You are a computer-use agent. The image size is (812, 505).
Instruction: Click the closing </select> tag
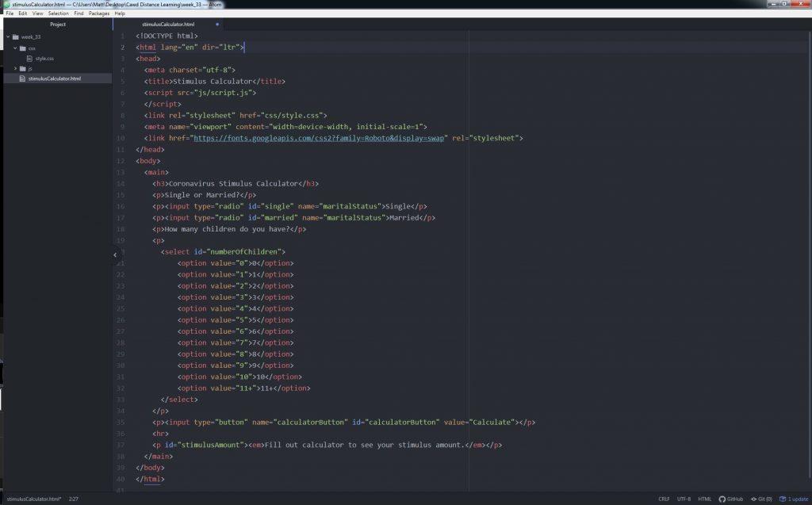pos(179,400)
